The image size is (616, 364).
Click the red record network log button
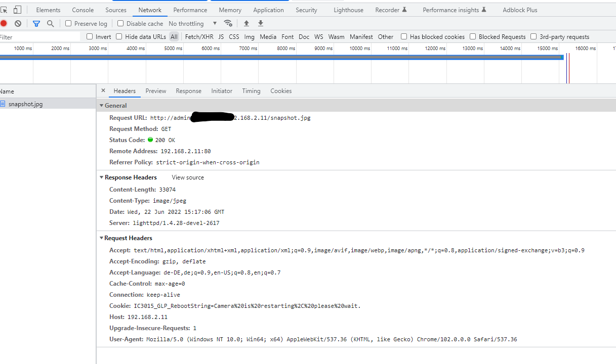4,23
